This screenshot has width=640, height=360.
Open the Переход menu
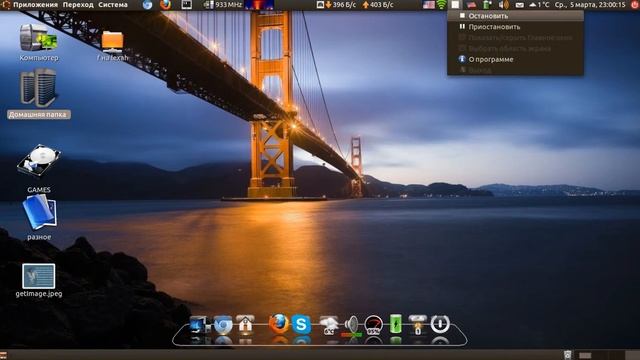(x=78, y=5)
